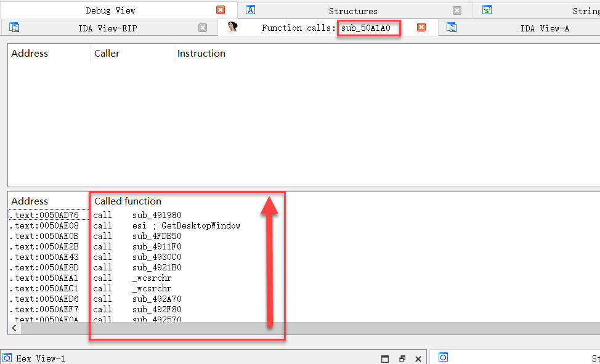Image resolution: width=600 pixels, height=364 pixels.
Task: Select row .text:0050AE0B
Action: click(x=44, y=236)
